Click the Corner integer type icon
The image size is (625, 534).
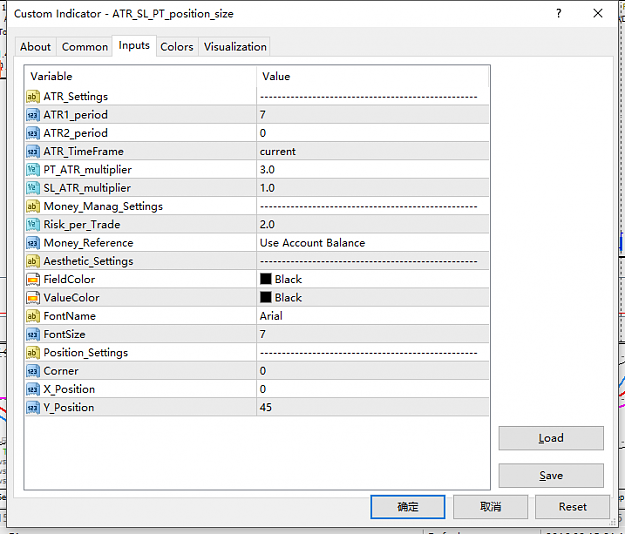point(33,371)
